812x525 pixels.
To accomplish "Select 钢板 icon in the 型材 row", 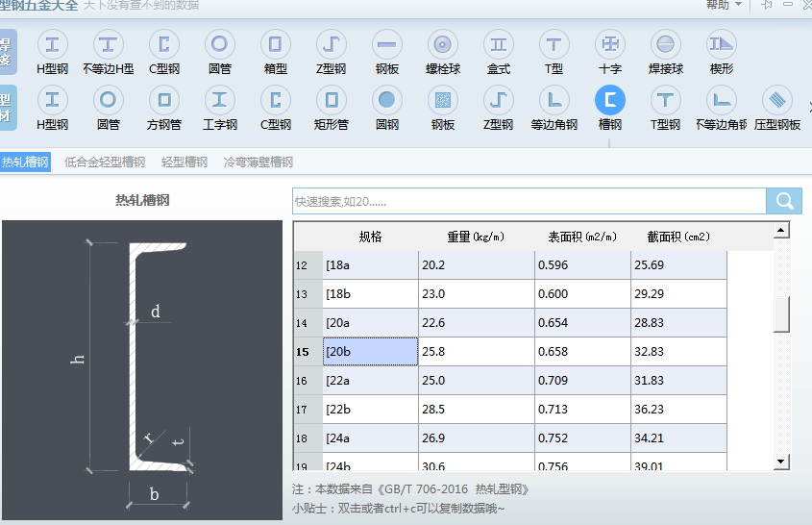I will [x=442, y=100].
